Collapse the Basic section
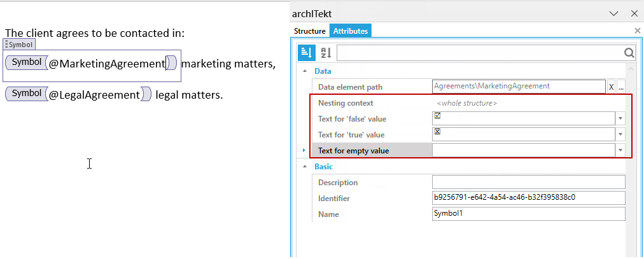 click(x=305, y=166)
